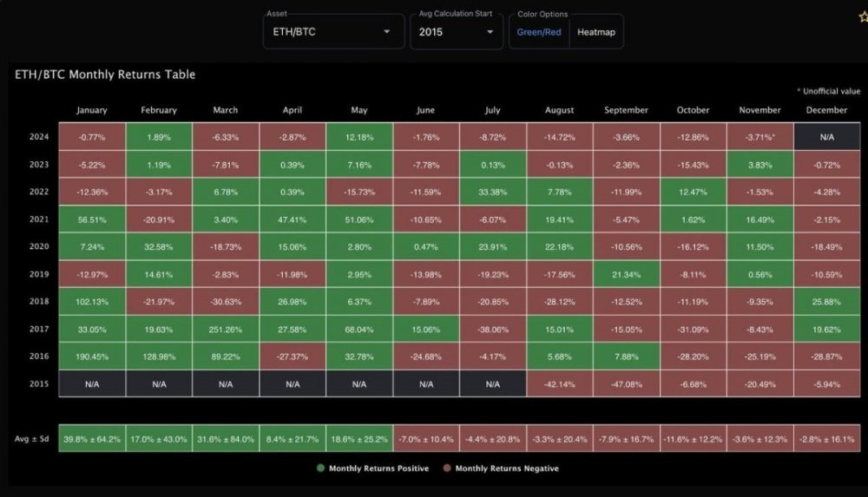
Task: Click the January column header
Action: click(x=92, y=110)
